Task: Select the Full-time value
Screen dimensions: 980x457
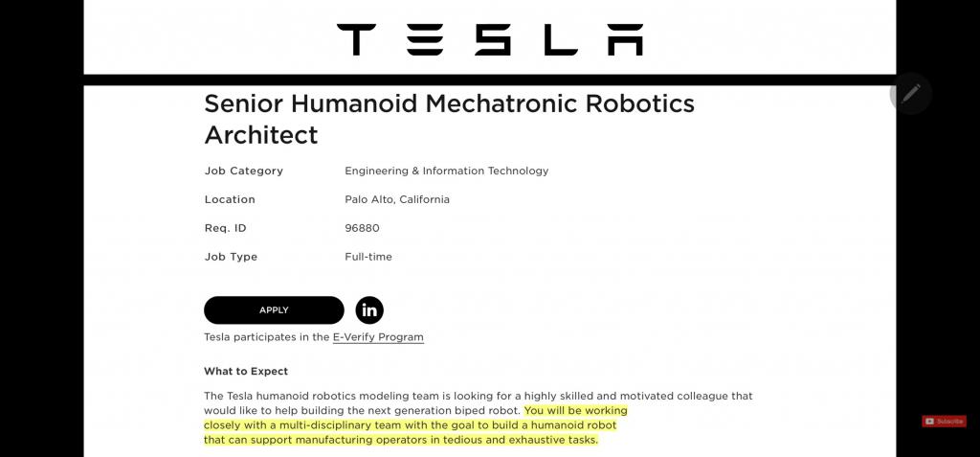Action: (x=368, y=257)
